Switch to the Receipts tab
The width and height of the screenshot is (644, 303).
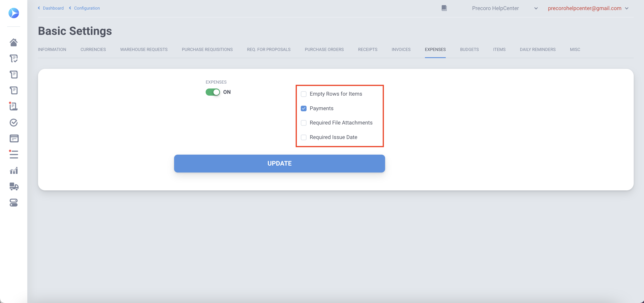coord(367,49)
